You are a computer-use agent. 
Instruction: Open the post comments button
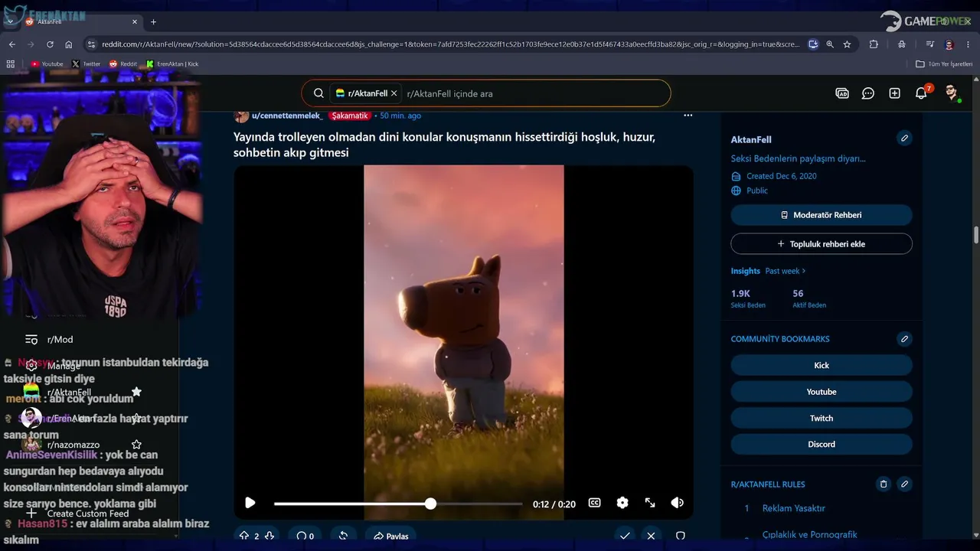click(305, 536)
